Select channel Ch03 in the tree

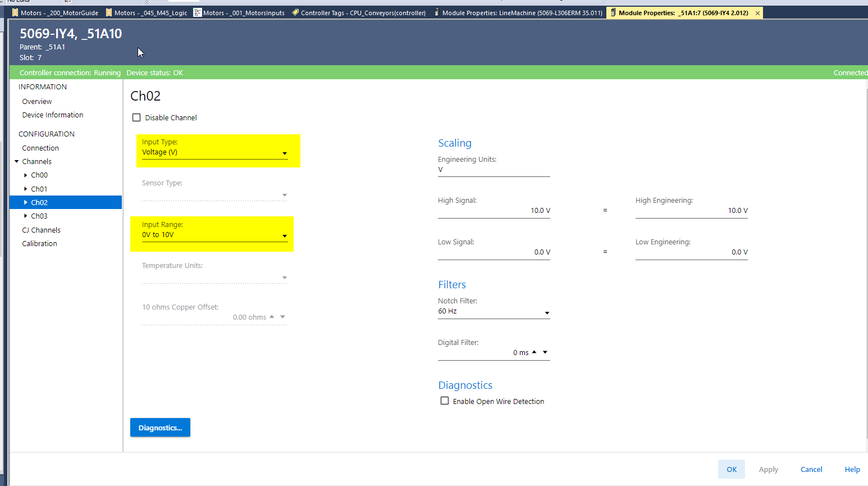tap(39, 216)
